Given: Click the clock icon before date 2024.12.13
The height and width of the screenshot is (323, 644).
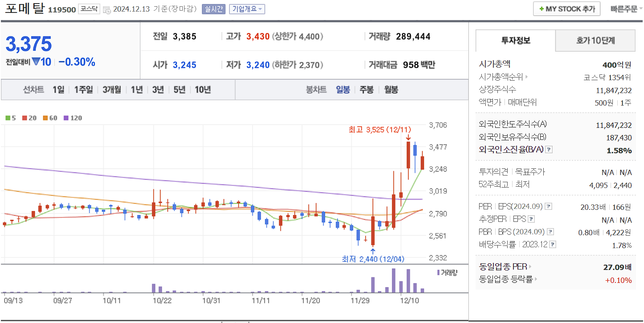Looking at the screenshot, I should point(106,9).
